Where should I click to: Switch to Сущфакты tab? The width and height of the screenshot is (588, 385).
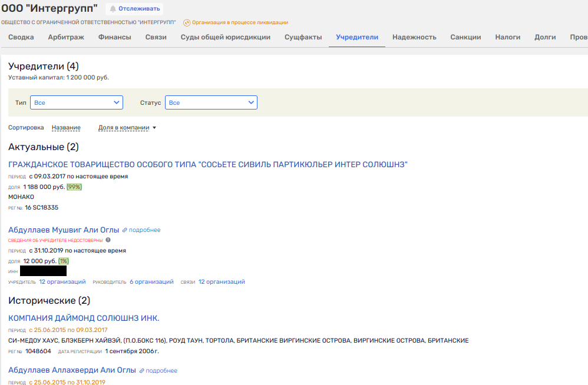(x=303, y=37)
